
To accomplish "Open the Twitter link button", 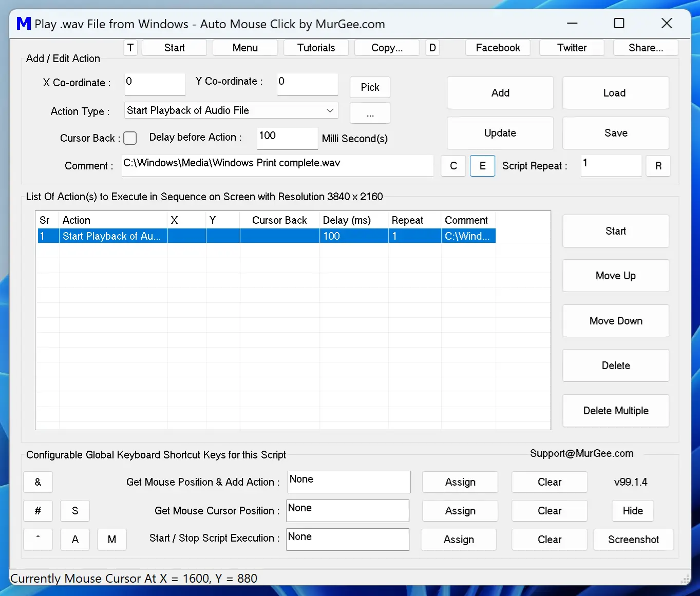I will click(x=572, y=48).
